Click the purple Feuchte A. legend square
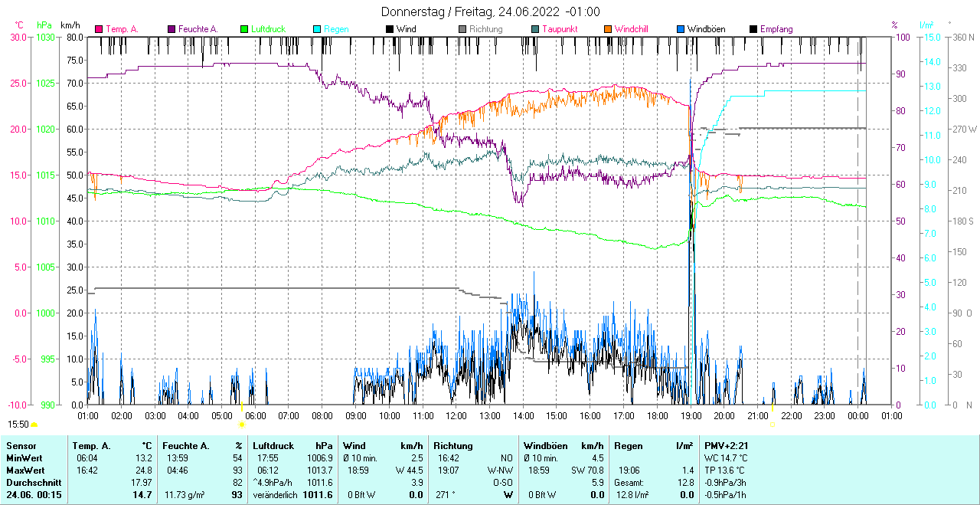980x505 pixels. coord(171,29)
